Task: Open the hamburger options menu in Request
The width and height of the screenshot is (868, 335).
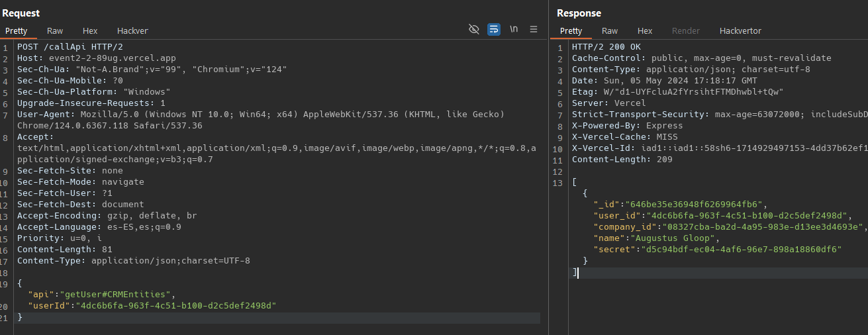Action: click(x=534, y=29)
